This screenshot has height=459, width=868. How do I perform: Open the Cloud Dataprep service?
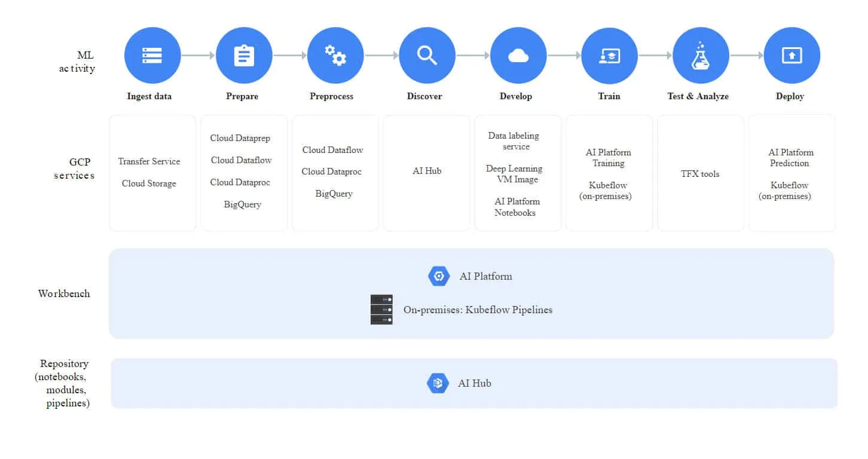[240, 137]
